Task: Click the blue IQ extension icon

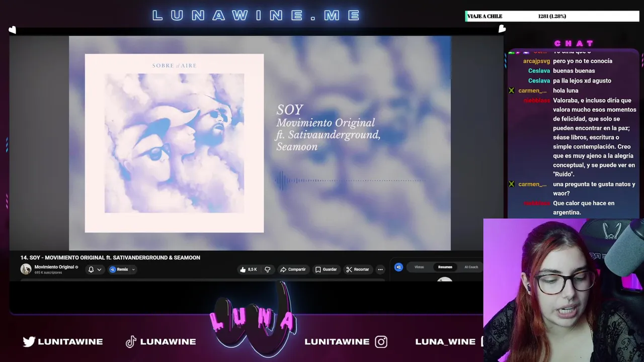Action: [398, 267]
